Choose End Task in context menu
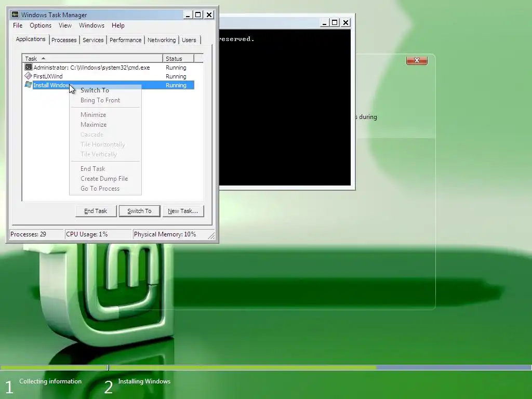The height and width of the screenshot is (399, 532). point(105,169)
